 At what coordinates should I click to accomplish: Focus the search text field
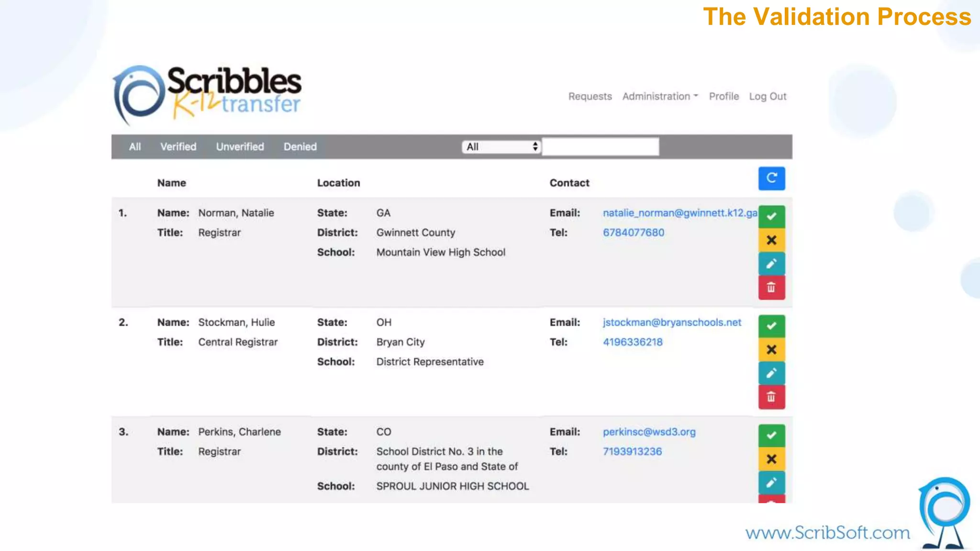click(x=601, y=147)
